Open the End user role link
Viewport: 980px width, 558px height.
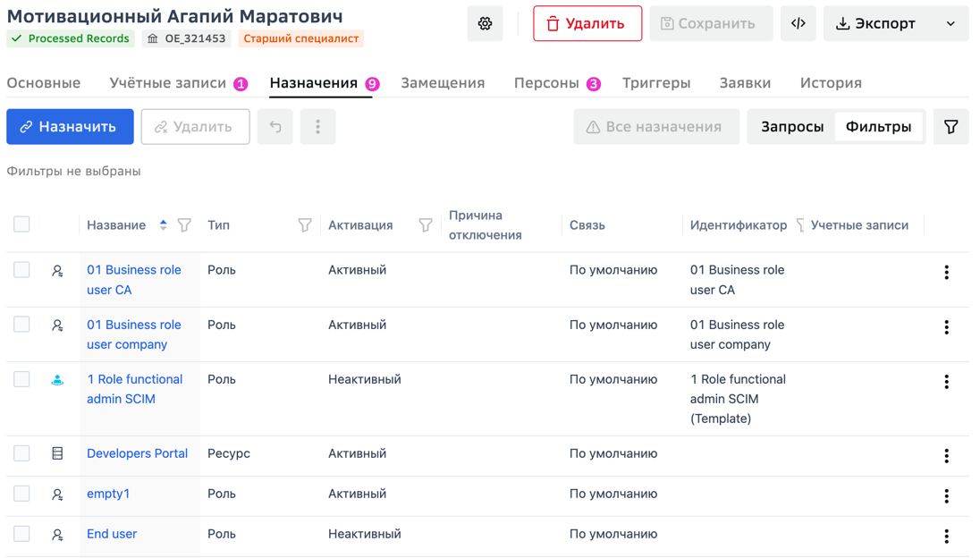[112, 534]
